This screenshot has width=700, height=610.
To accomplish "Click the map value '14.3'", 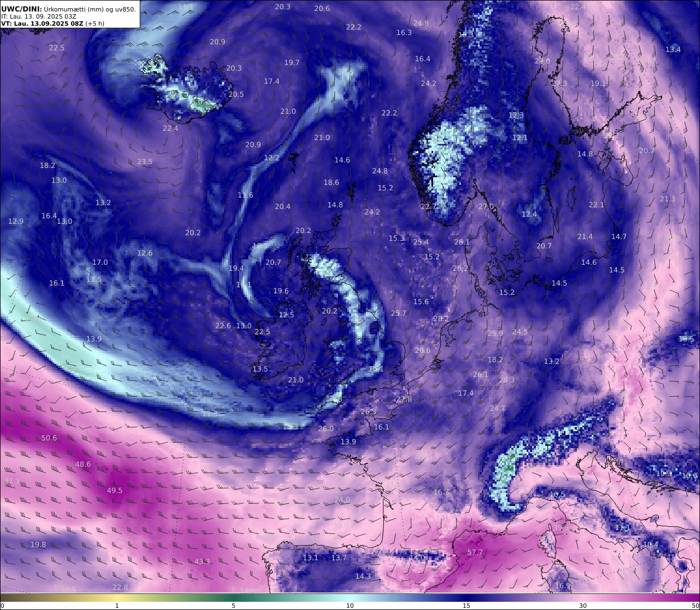I will pos(363,577).
